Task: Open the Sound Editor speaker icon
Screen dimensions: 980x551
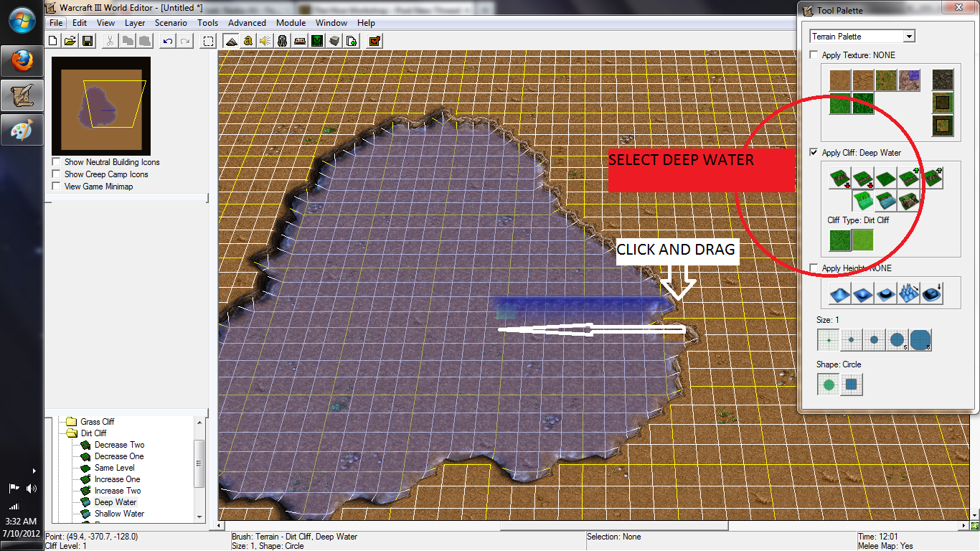Action: tap(265, 41)
